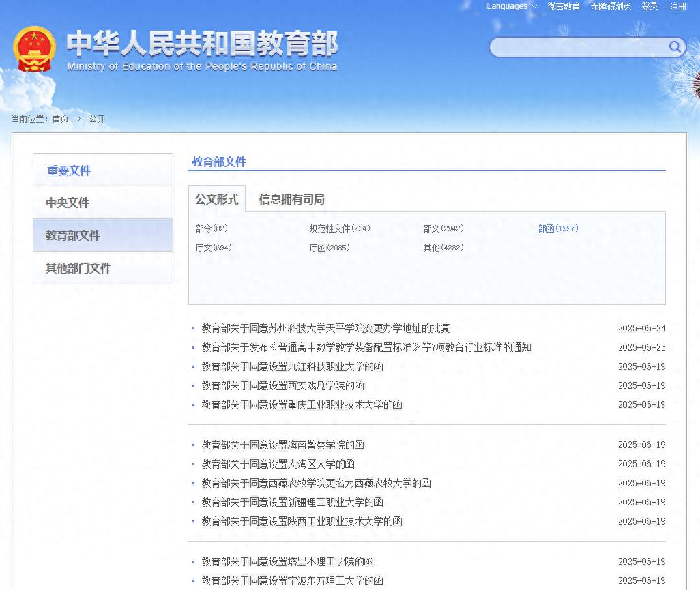Switch to the 信息拥有司局 tab

291,199
